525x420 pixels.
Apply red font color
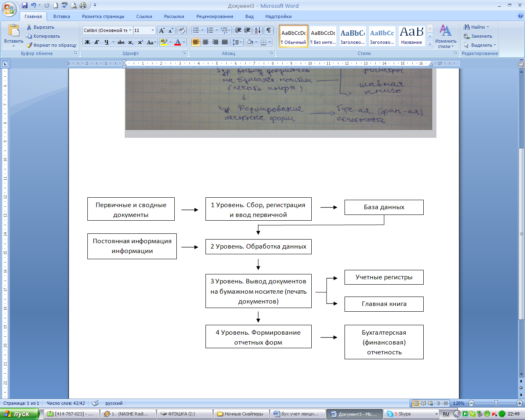pyautogui.click(x=178, y=42)
